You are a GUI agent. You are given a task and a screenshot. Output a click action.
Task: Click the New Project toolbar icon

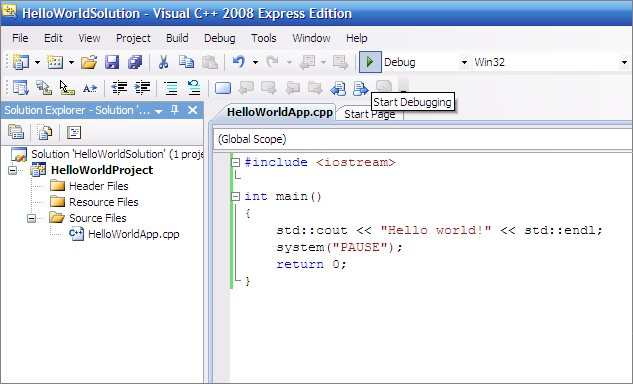point(21,62)
